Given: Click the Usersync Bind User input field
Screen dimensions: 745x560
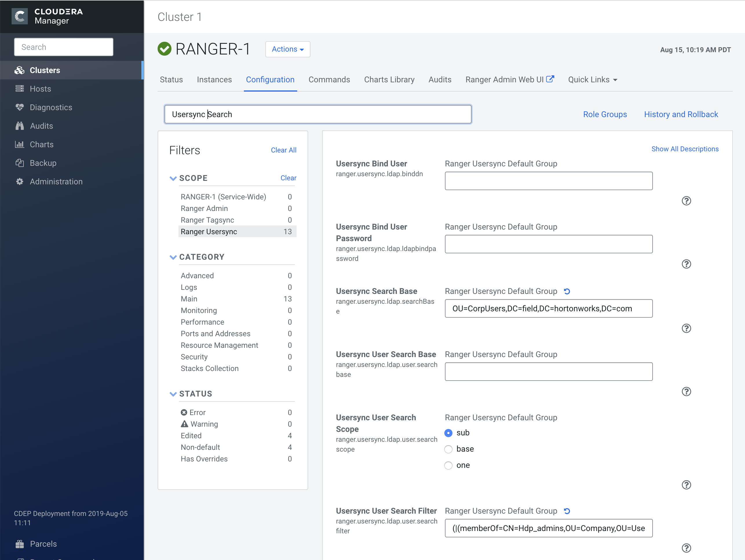Looking at the screenshot, I should pyautogui.click(x=548, y=181).
